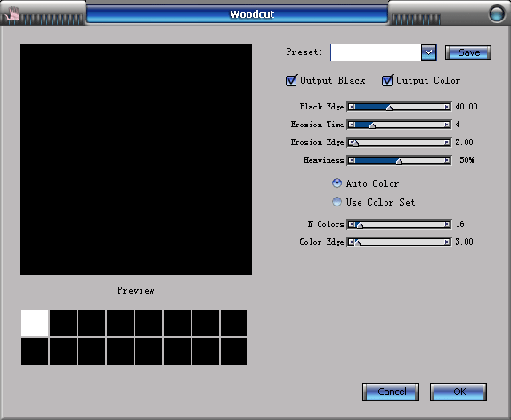Viewport: 511px width, 420px height.
Task: Uncheck the Output Black checkbox
Action: tap(291, 80)
